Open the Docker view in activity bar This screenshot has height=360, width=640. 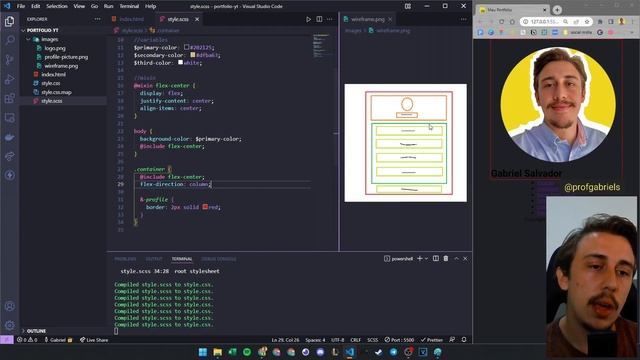click(x=9, y=137)
